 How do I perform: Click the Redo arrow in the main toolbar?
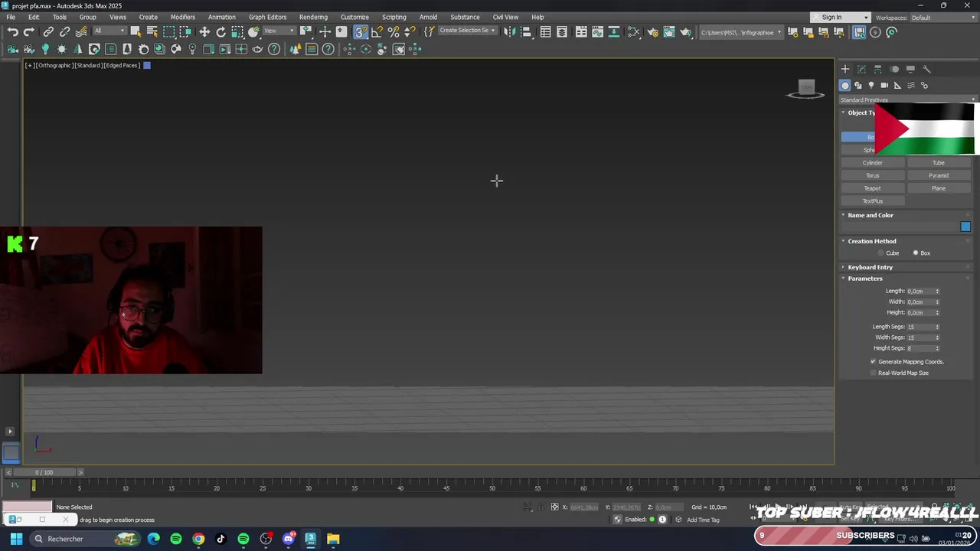point(29,32)
